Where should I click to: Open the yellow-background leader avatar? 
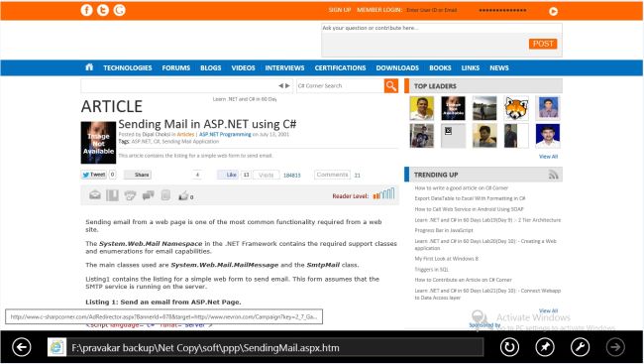coord(421,108)
